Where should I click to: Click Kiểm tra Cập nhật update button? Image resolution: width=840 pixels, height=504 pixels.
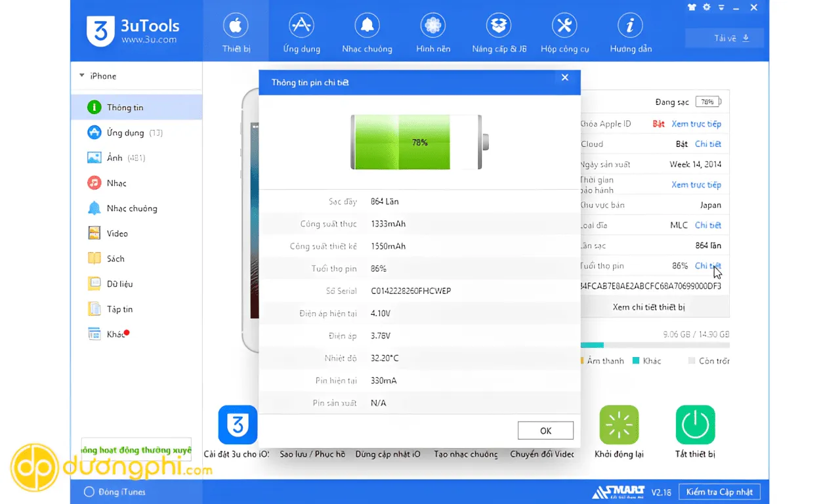(719, 492)
